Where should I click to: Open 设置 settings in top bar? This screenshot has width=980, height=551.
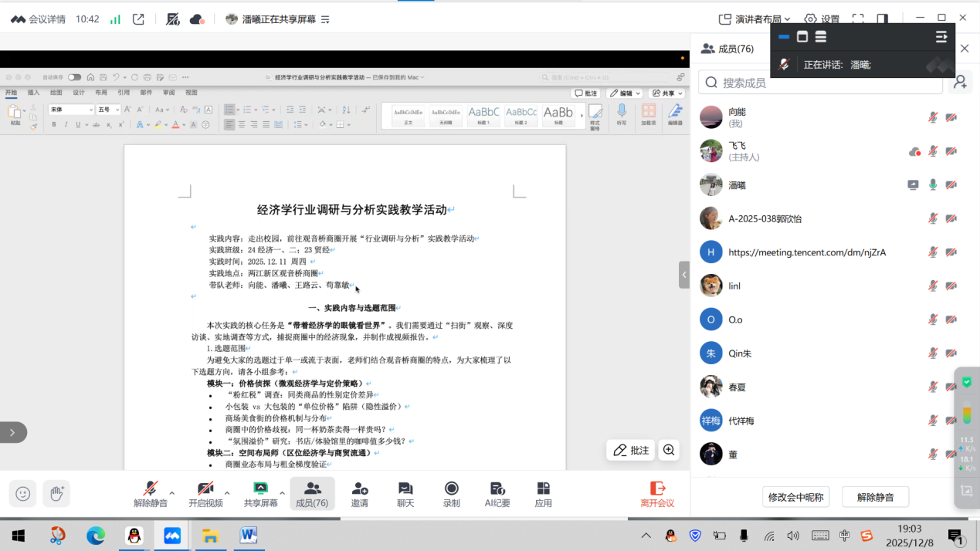click(822, 19)
